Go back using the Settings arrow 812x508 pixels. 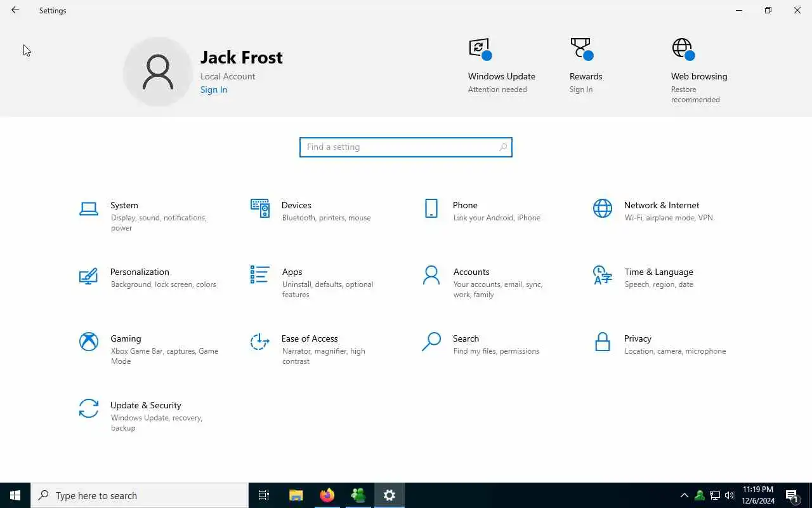tap(15, 10)
